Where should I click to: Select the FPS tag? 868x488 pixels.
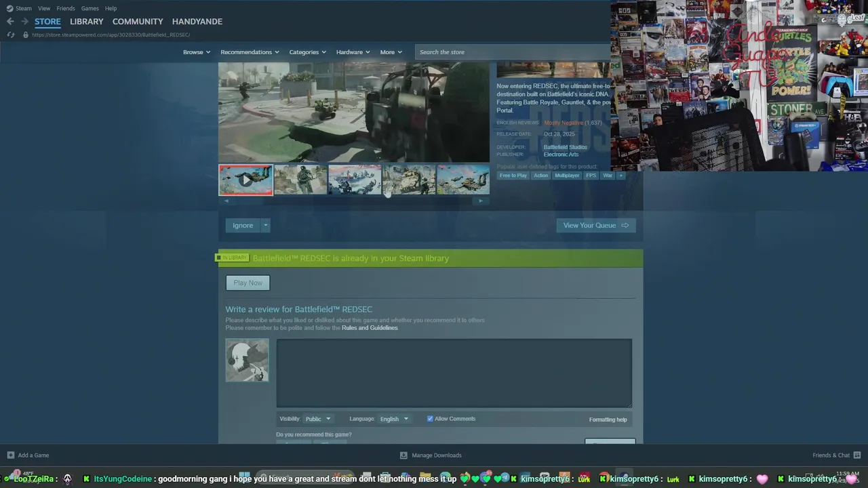[x=591, y=176]
